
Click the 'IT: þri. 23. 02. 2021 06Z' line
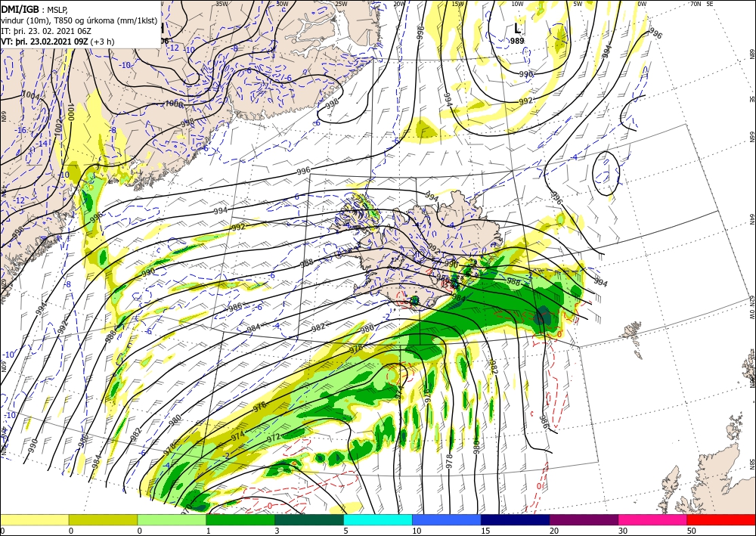pos(46,31)
